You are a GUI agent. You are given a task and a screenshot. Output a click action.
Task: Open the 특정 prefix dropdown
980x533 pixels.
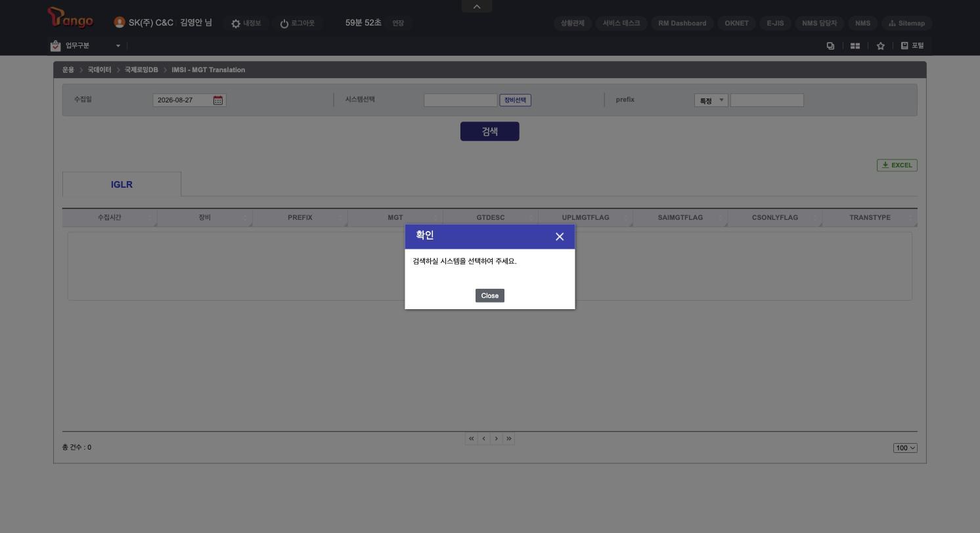[711, 100]
